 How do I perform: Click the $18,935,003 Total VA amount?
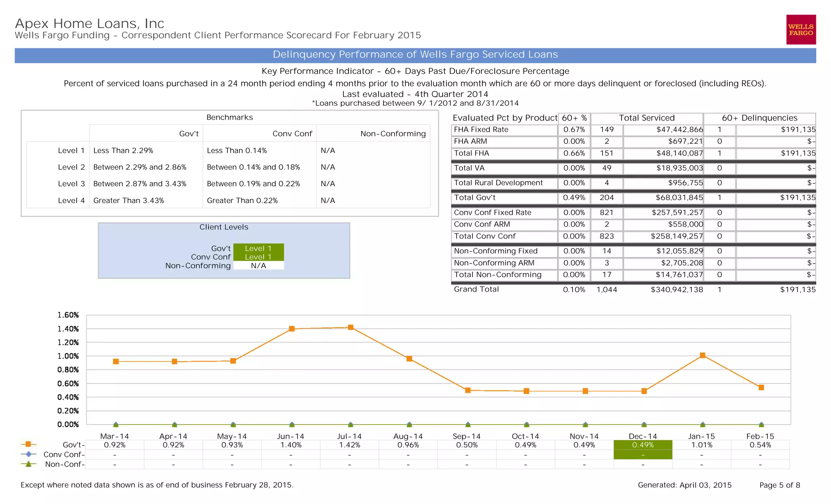[x=680, y=168]
